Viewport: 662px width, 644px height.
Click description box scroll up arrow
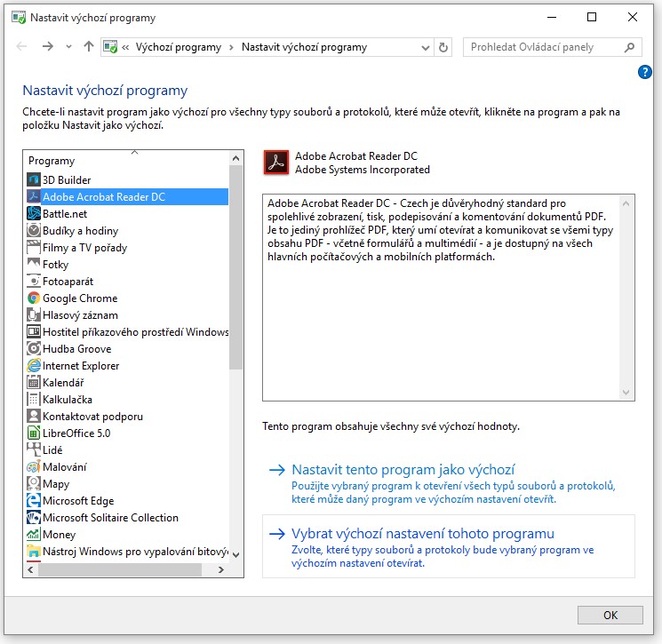(x=626, y=203)
